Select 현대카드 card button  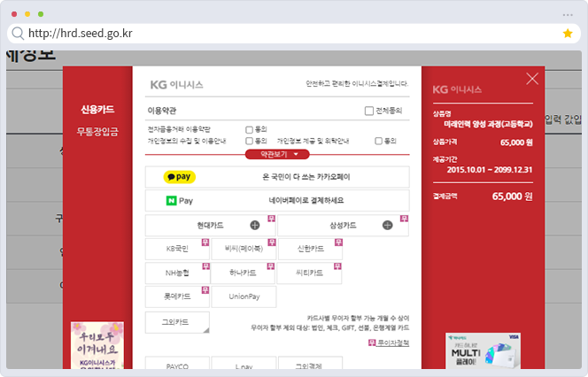coord(211,225)
